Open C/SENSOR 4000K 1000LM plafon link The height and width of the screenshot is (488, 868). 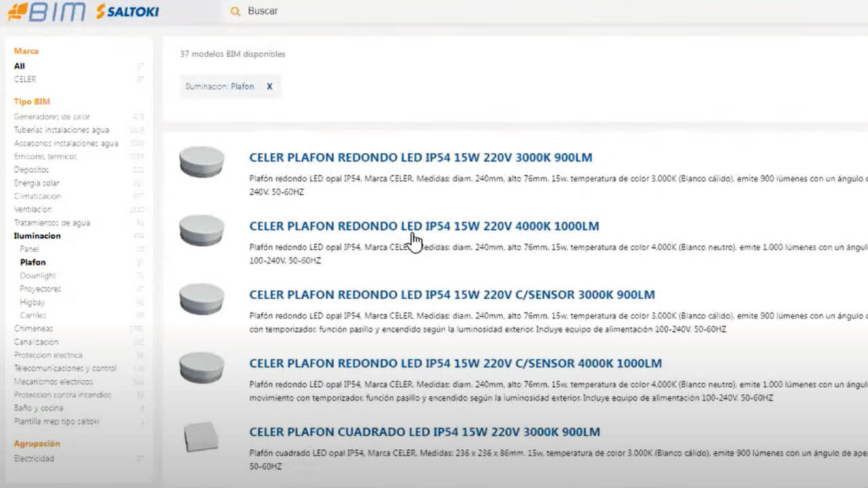(456, 364)
